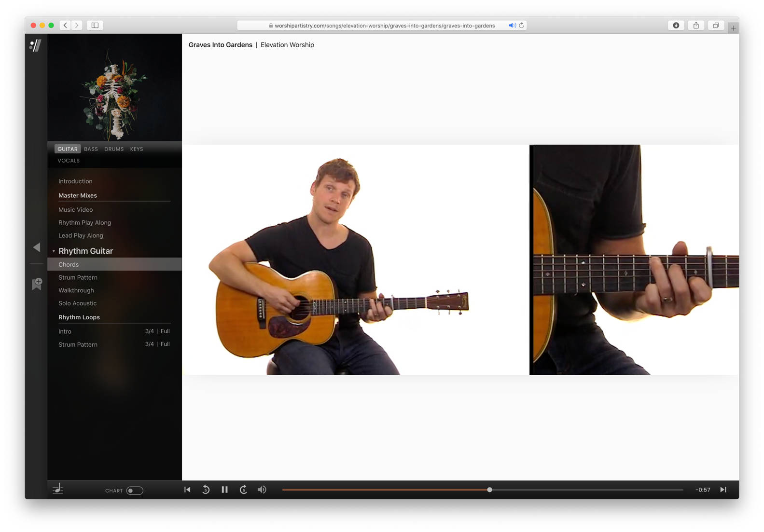Switch to the Drums tab
This screenshot has width=764, height=532.
114,149
